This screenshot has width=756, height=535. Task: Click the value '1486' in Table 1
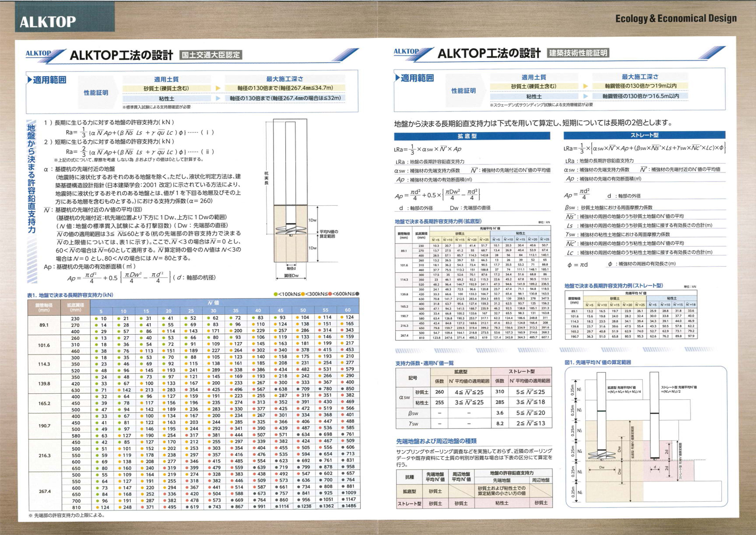click(x=350, y=506)
